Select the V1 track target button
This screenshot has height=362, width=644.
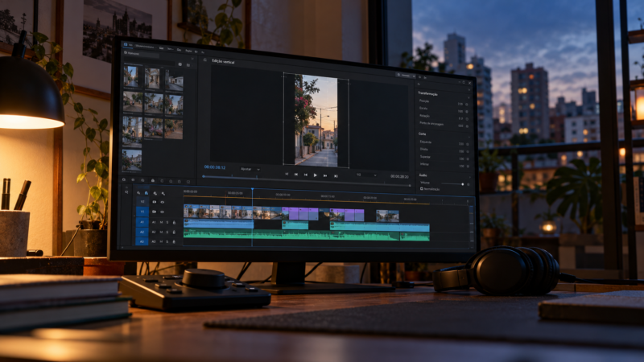[142, 212]
